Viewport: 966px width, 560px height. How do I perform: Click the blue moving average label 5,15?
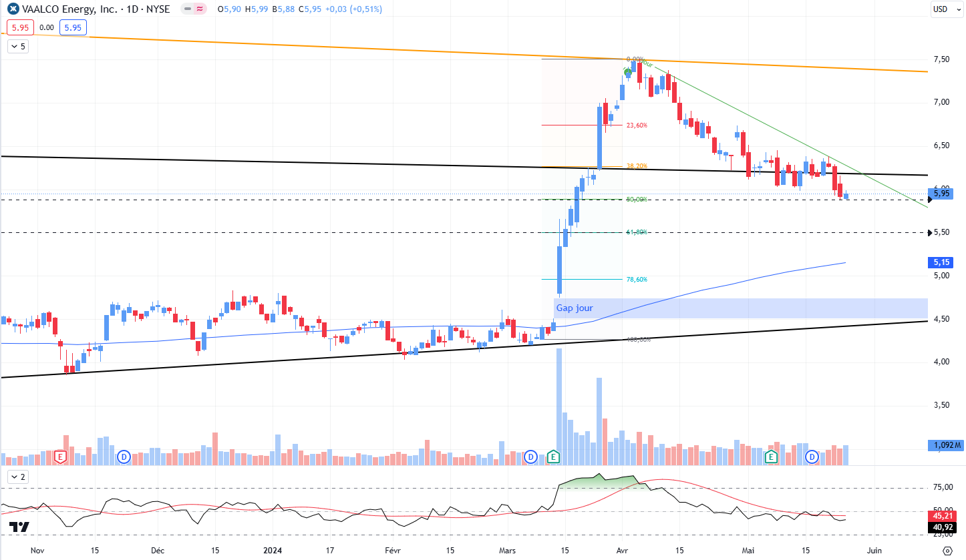click(941, 263)
